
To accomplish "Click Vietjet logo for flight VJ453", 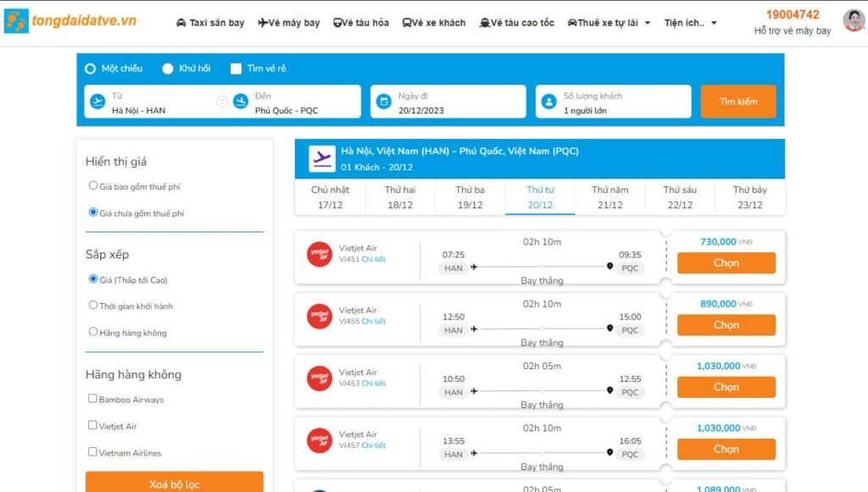I will (320, 379).
